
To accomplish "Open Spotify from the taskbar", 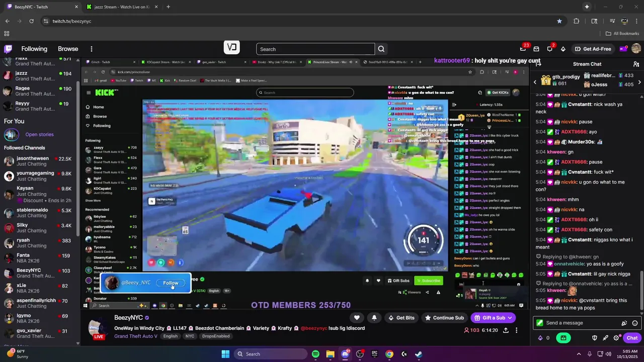I will click(x=315, y=354).
